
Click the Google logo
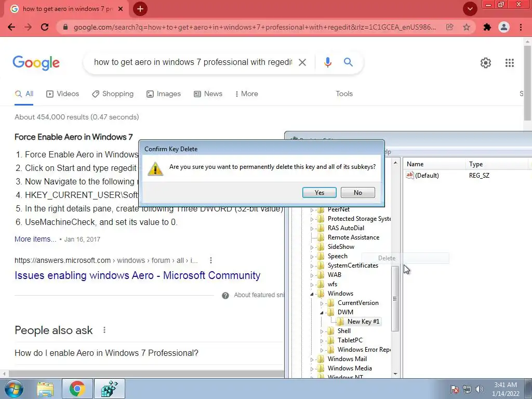point(36,63)
